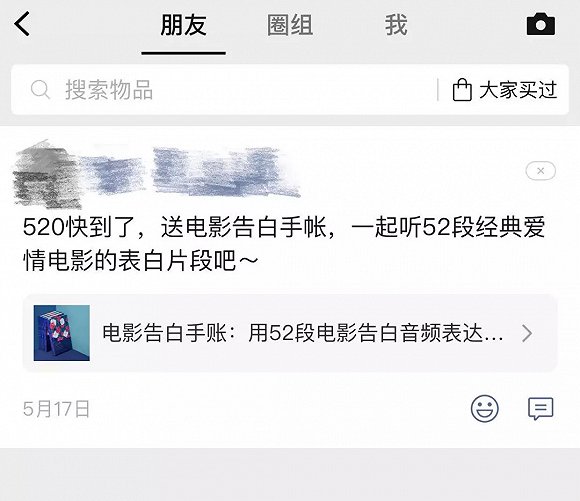
Task: Tap the shopping bag icon
Action: point(462,90)
